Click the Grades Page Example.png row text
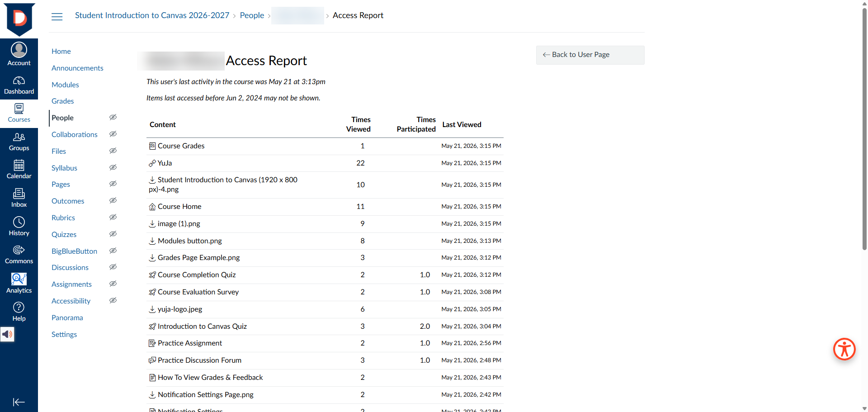 (x=198, y=257)
